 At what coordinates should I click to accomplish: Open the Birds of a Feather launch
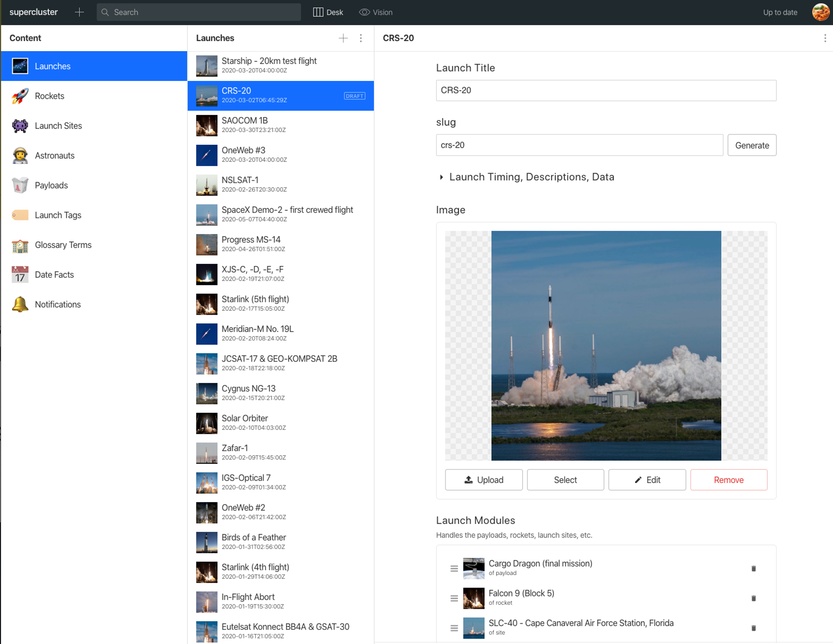coord(280,542)
